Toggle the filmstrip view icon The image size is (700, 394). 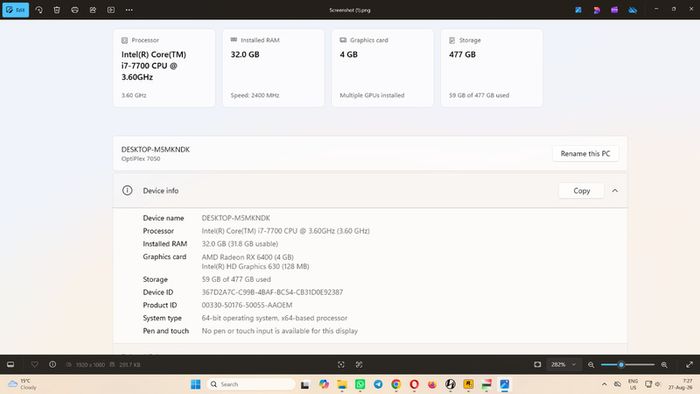tap(11, 365)
